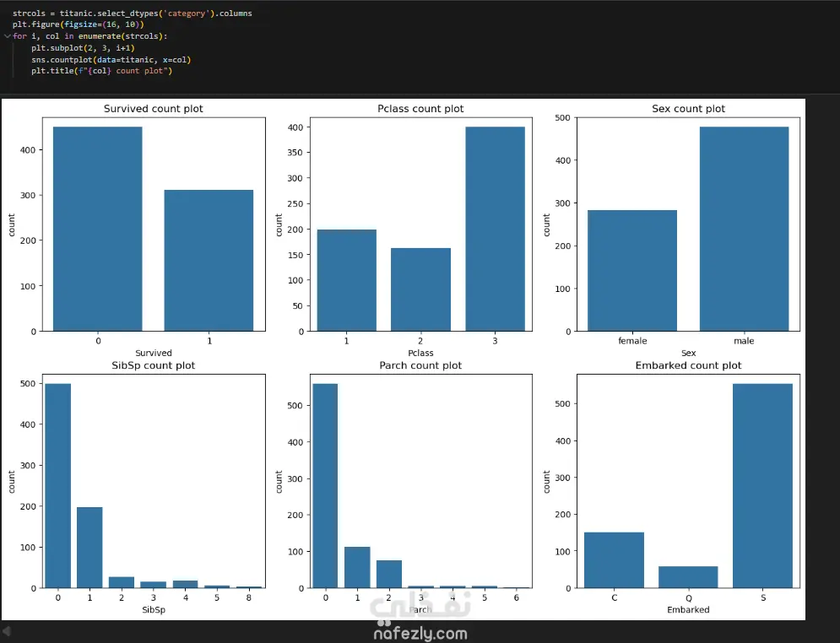
Task: Place cursor in the strcols assignment line
Action: coord(133,14)
